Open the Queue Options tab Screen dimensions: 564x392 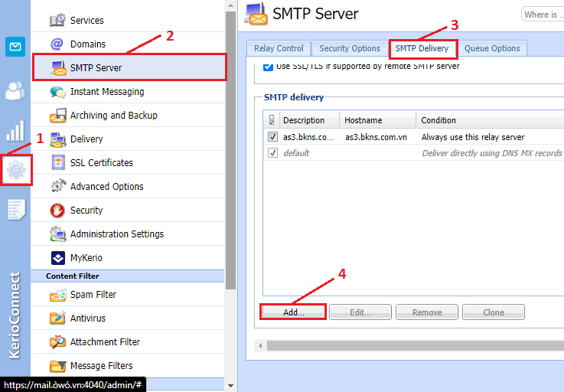point(492,48)
